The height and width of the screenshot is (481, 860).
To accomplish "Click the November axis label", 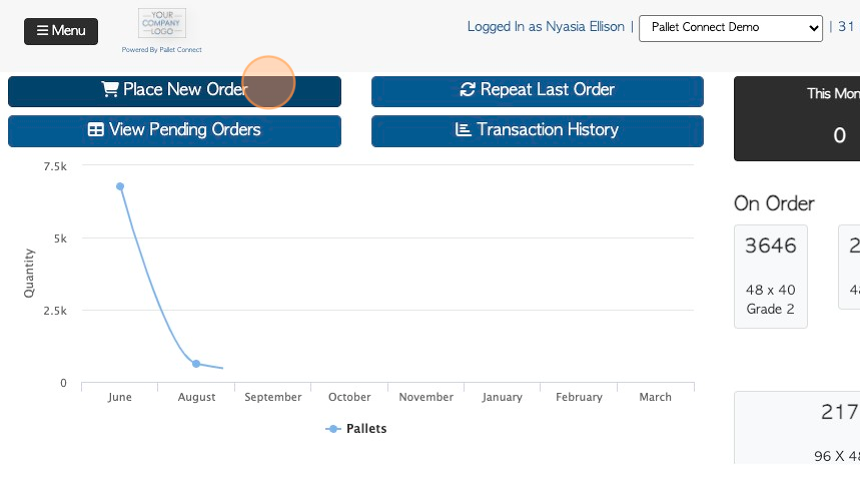I will tap(426, 397).
